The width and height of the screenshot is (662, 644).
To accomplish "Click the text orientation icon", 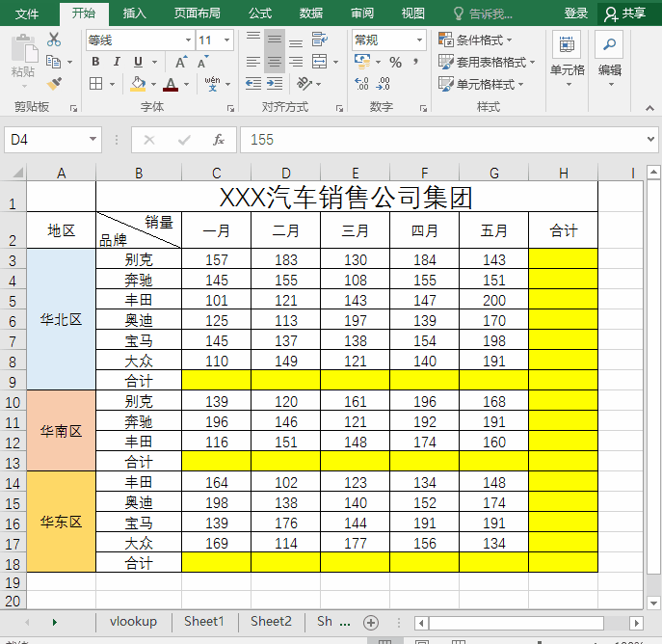I will [304, 84].
